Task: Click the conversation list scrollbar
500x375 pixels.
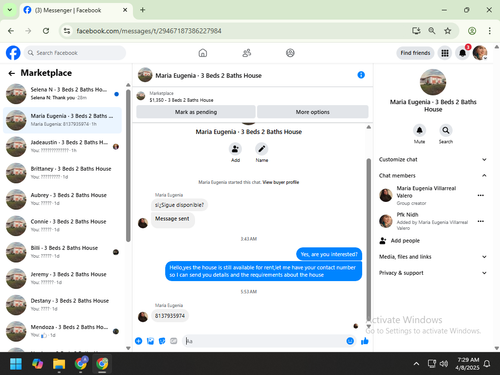Action: pyautogui.click(x=128, y=165)
